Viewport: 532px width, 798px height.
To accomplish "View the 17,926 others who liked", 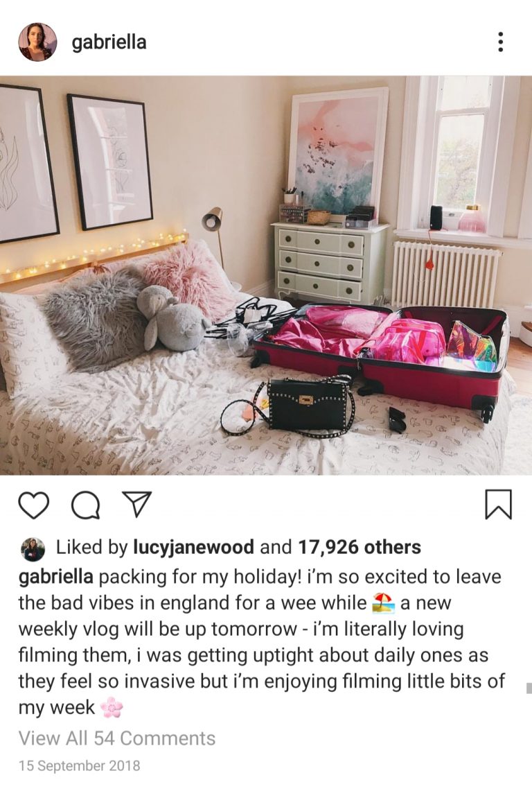I will click(x=359, y=547).
